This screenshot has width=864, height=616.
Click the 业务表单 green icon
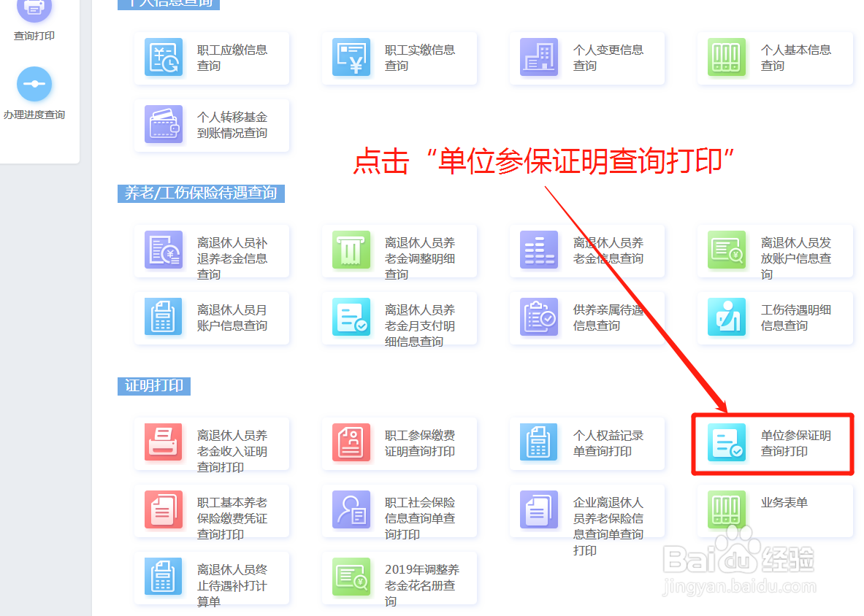point(727,509)
